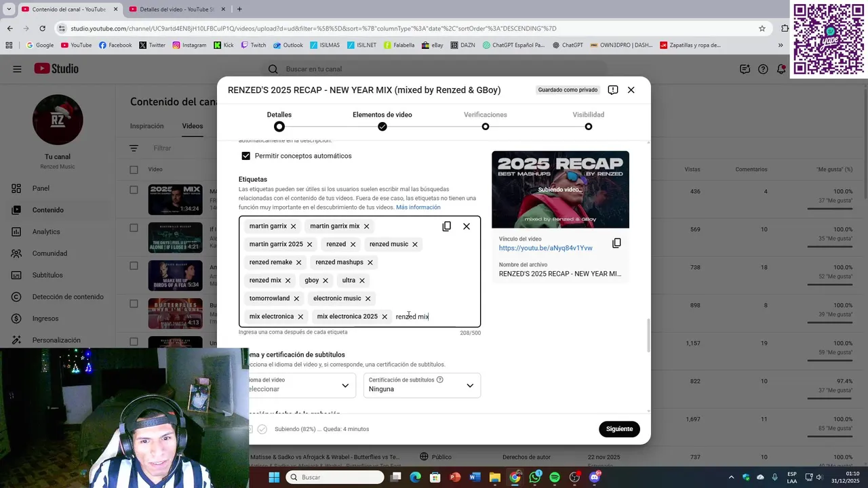Click the dialog's vertical scrollbar
Viewport: 868px width, 488px height.
click(x=649, y=335)
